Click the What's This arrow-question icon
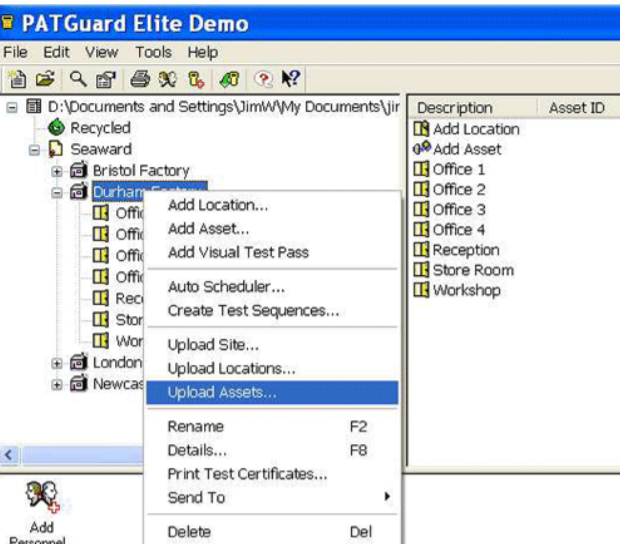620x544 pixels. pos(291,79)
